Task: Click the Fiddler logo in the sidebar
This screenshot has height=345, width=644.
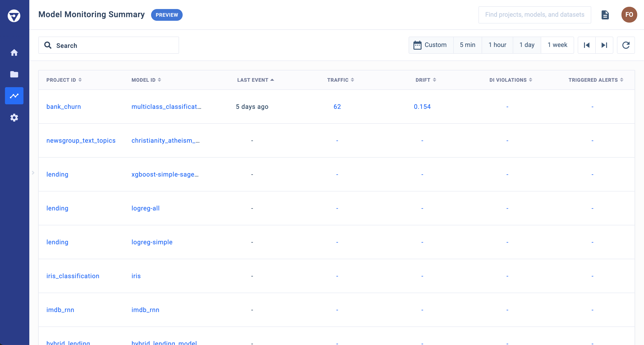Action: (x=14, y=16)
